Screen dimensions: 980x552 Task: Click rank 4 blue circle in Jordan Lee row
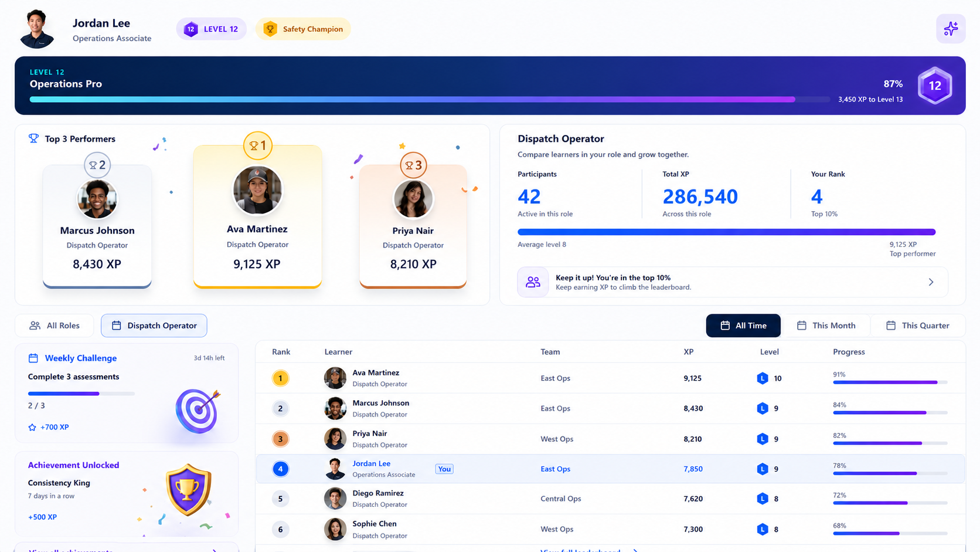point(280,469)
